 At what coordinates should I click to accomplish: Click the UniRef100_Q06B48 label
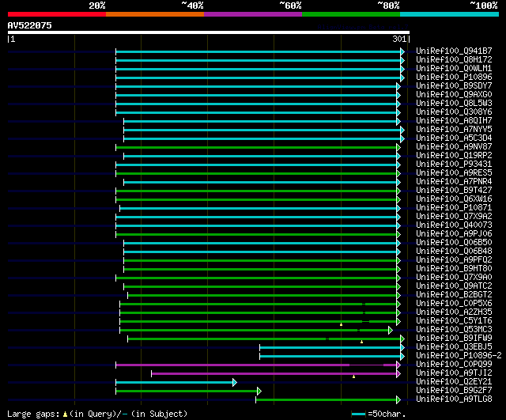coord(454,252)
